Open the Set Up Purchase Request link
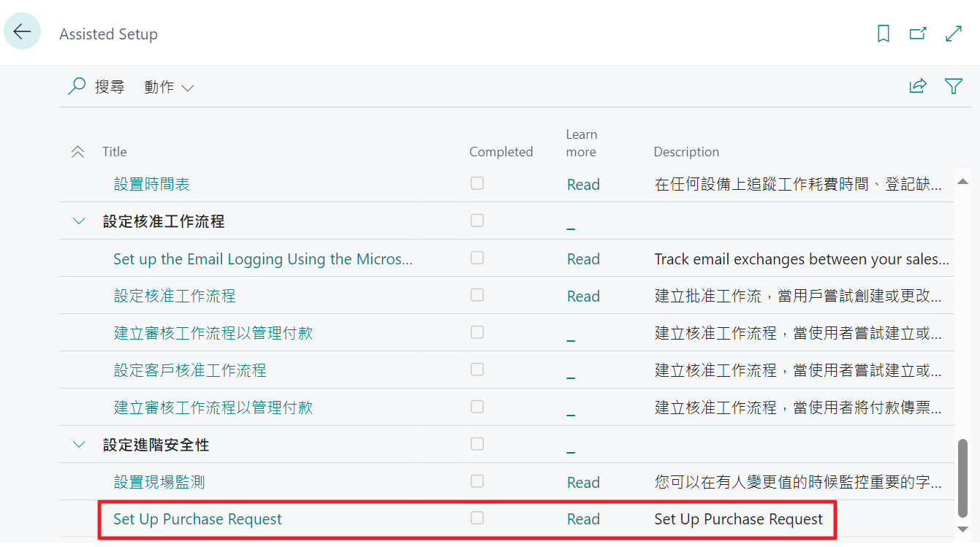The height and width of the screenshot is (547, 980). pos(197,519)
